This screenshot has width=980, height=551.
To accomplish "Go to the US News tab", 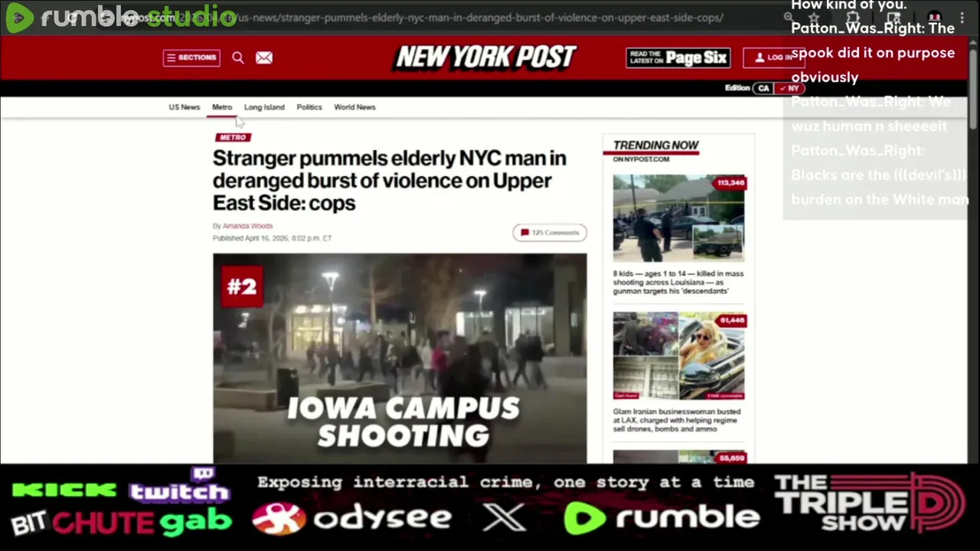I will tap(185, 107).
